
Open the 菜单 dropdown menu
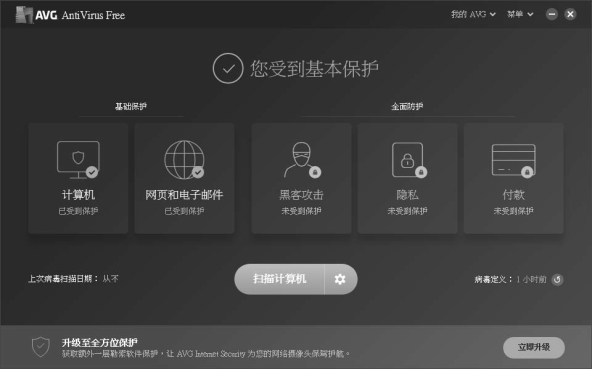[520, 14]
